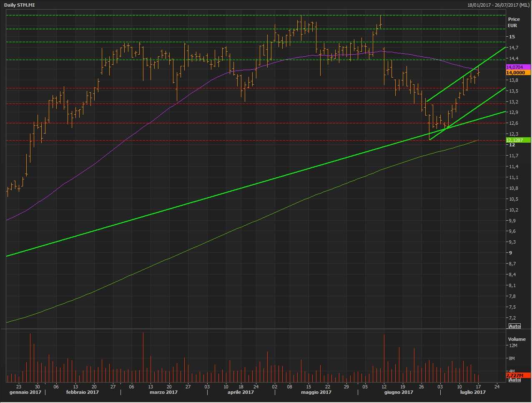Click the Auto button under price axis
The height and width of the screenshot is (403, 532).
tap(514, 326)
